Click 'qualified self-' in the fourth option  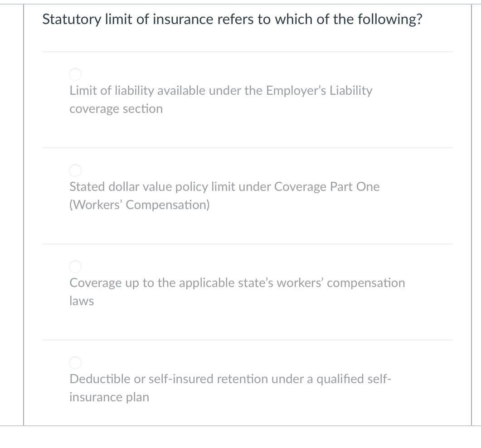[354, 379]
